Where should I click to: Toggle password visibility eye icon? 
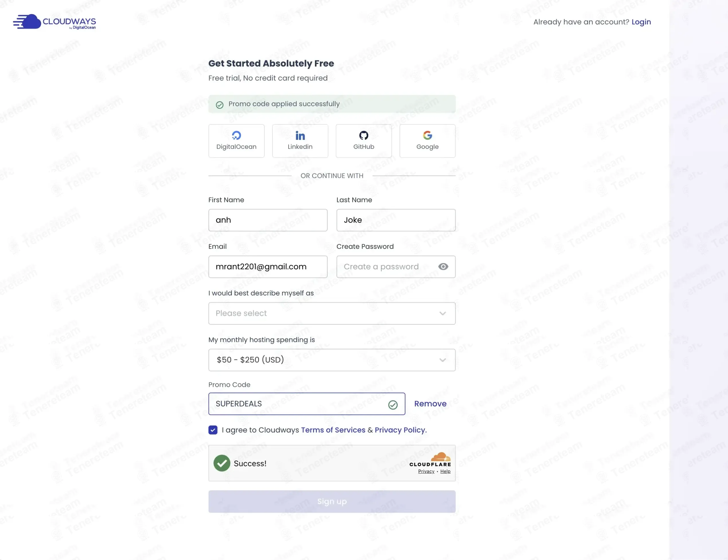tap(443, 267)
